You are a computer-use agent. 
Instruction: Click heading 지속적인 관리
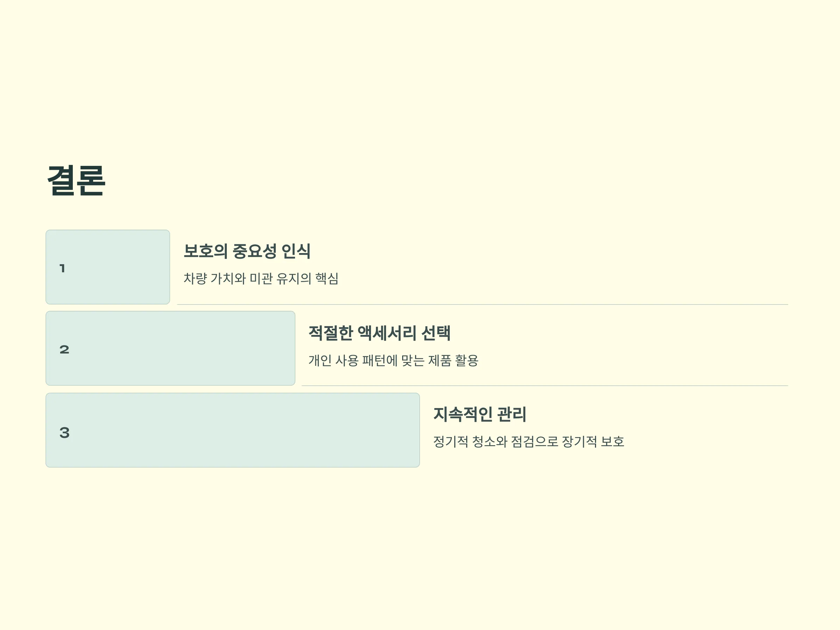(479, 414)
